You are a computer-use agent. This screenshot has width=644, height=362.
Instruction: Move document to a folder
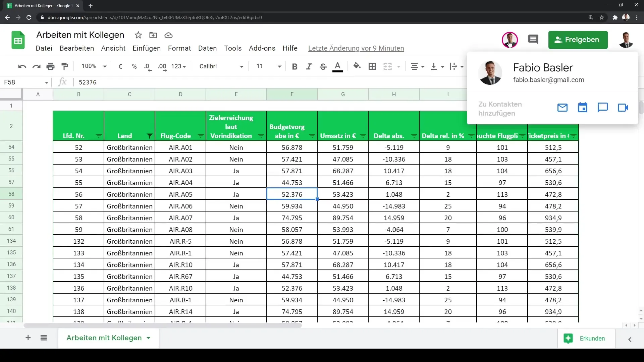click(x=153, y=35)
